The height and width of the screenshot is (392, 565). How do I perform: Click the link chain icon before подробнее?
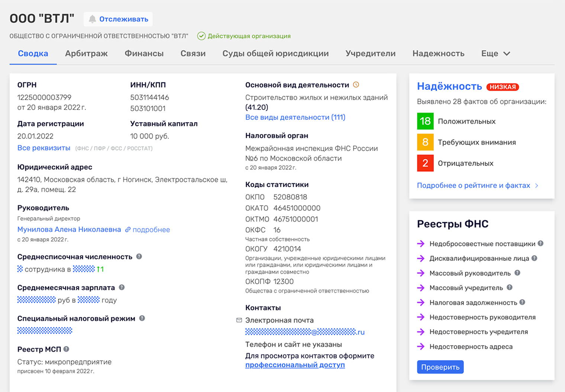(x=128, y=230)
